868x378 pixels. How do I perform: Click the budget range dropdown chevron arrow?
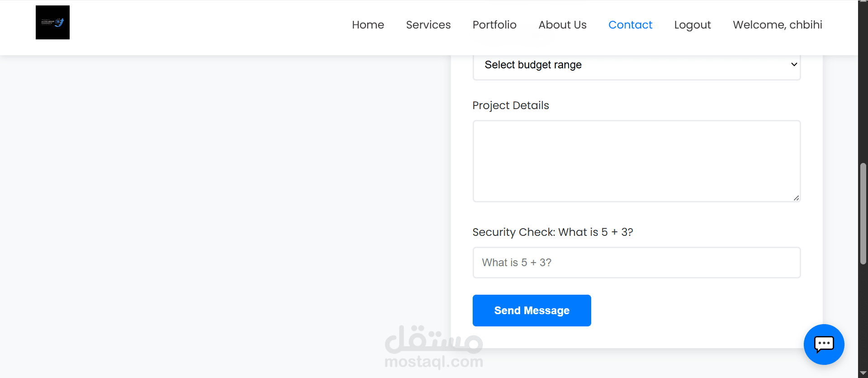click(x=794, y=64)
